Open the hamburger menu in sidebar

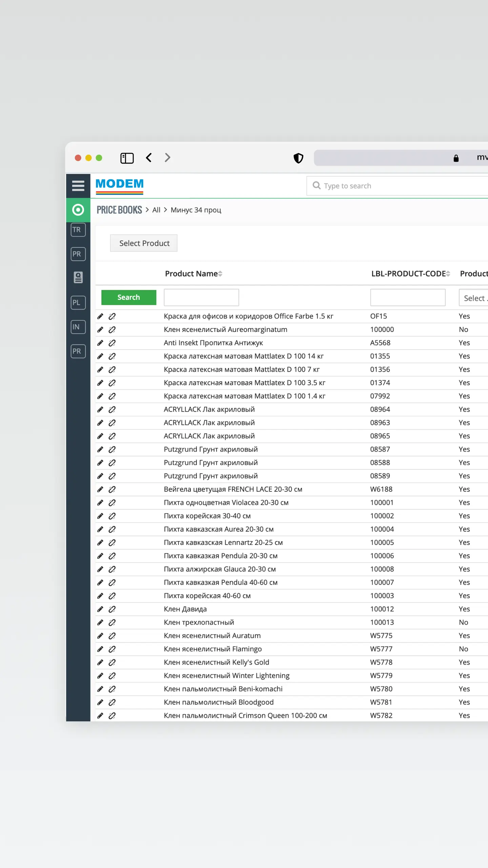pyautogui.click(x=78, y=186)
